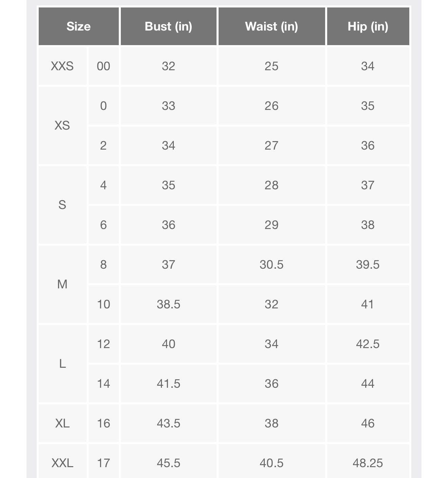Select the XS size group cell
Viewport: 448px width, 478px height.
tap(62, 126)
